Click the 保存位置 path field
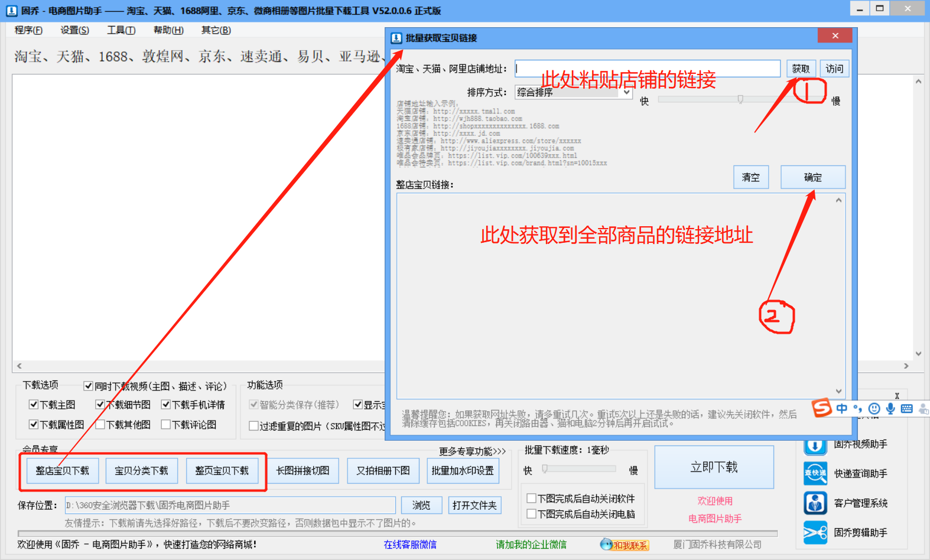This screenshot has height=560, width=930. 230,505
